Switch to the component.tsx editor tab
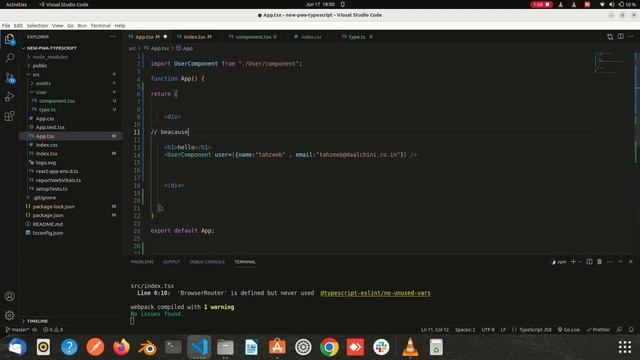Image resolution: width=640 pixels, height=360 pixels. (x=253, y=37)
